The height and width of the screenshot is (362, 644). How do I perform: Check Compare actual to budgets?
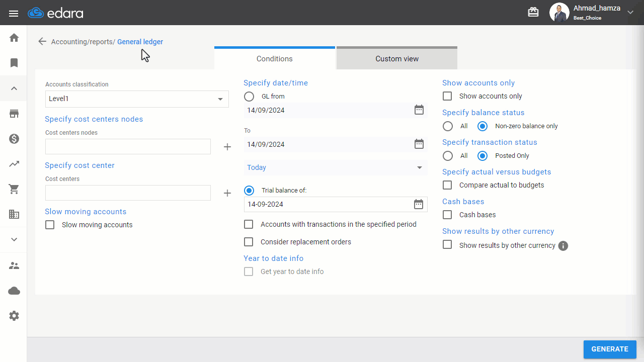(x=447, y=185)
